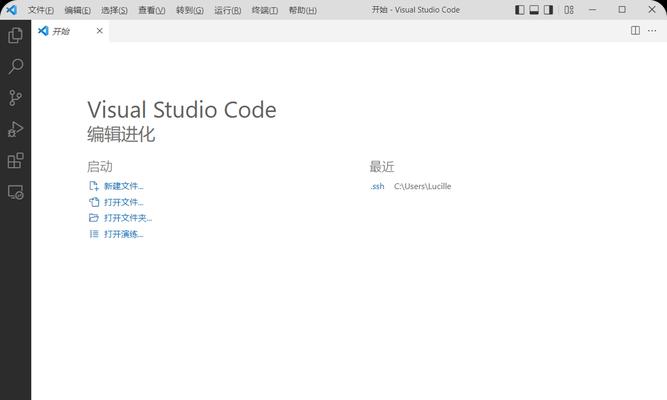
Task: Click the 启动 section heading
Action: [x=100, y=166]
